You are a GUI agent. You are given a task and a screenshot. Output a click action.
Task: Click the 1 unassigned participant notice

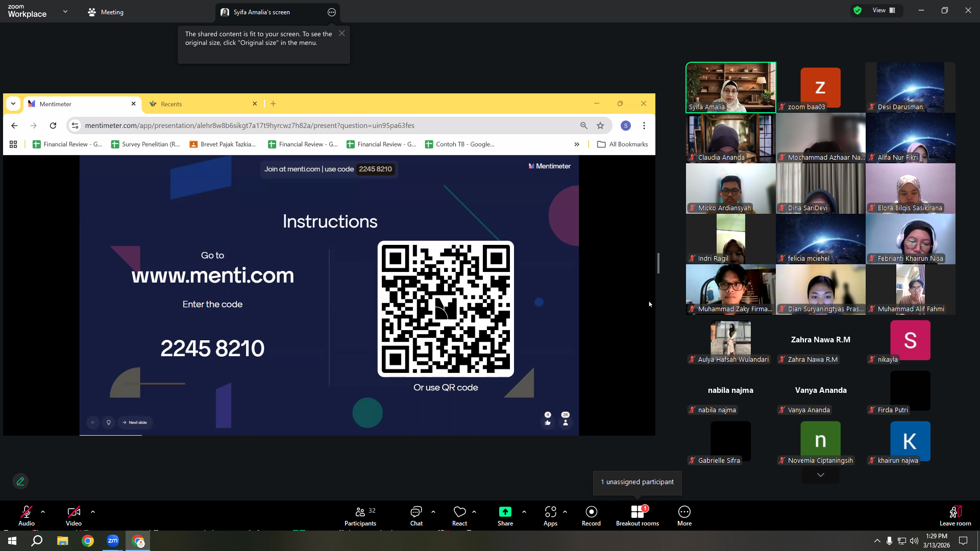point(637,482)
